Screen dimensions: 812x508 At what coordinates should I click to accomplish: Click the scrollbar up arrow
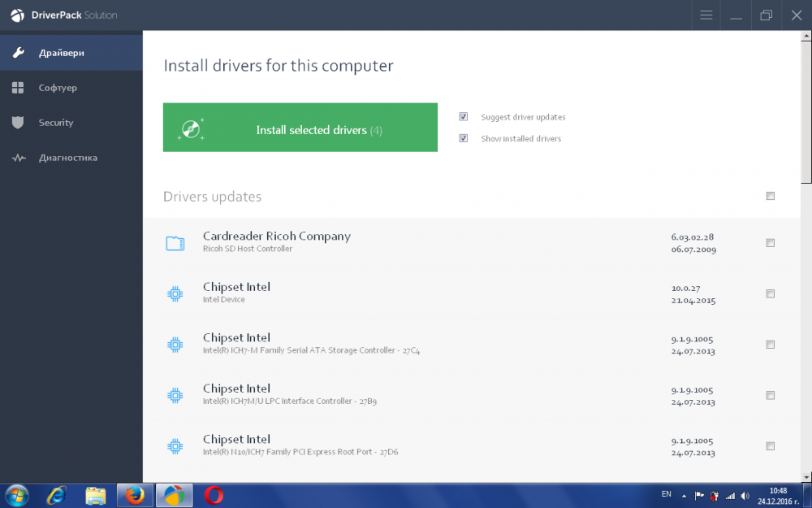click(806, 37)
